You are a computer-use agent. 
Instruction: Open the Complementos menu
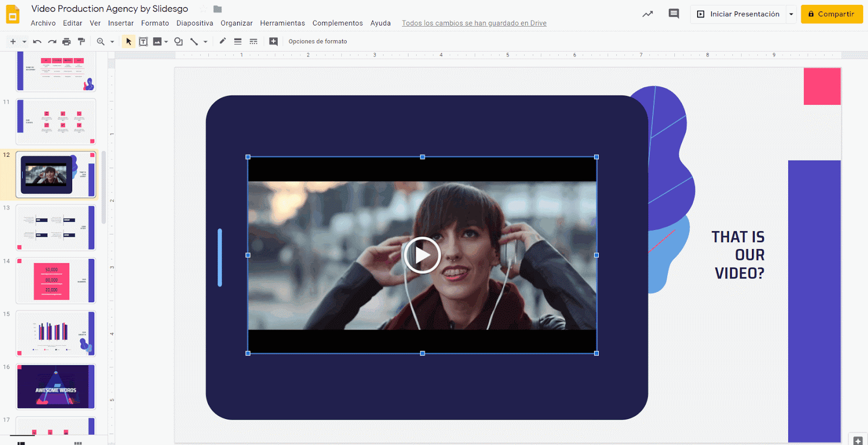(x=337, y=23)
